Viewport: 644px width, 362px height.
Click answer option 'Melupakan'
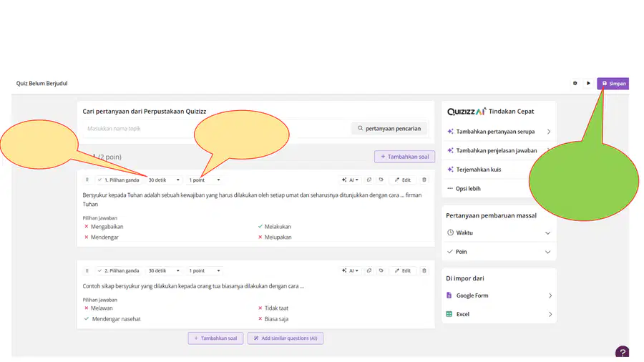pos(278,238)
